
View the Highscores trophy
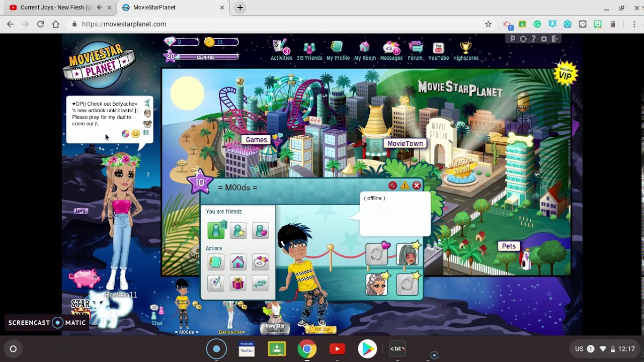pyautogui.click(x=466, y=50)
